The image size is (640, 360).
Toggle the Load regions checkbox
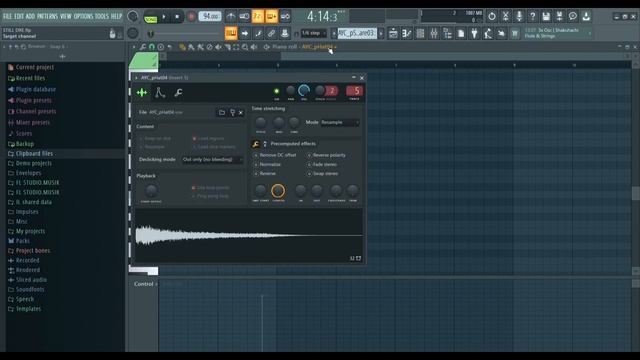pos(194,139)
